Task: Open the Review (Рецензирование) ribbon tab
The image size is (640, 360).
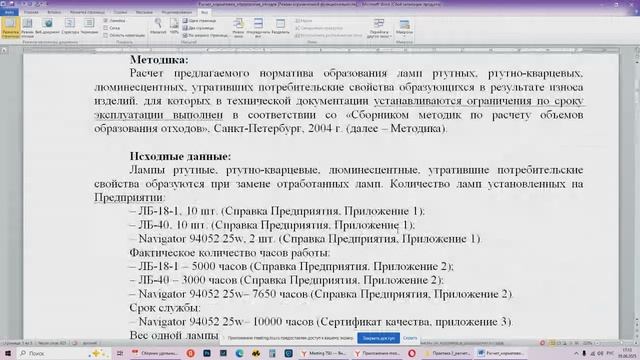Action: point(177,12)
